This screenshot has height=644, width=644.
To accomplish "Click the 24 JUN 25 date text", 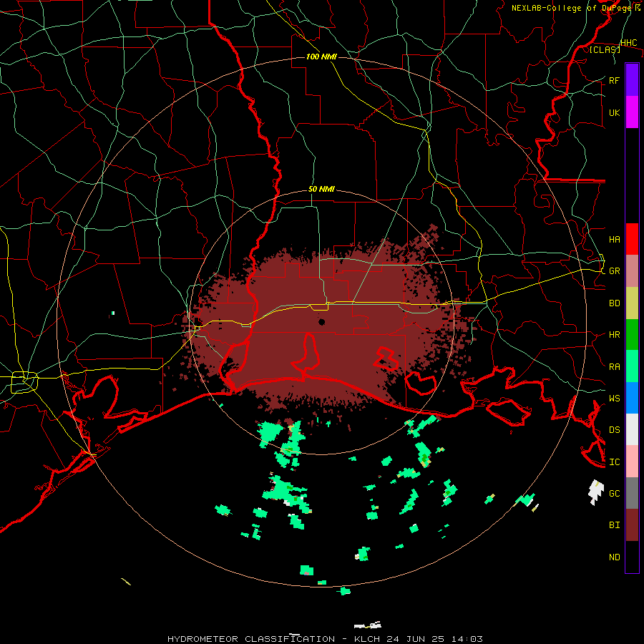I will (416, 639).
